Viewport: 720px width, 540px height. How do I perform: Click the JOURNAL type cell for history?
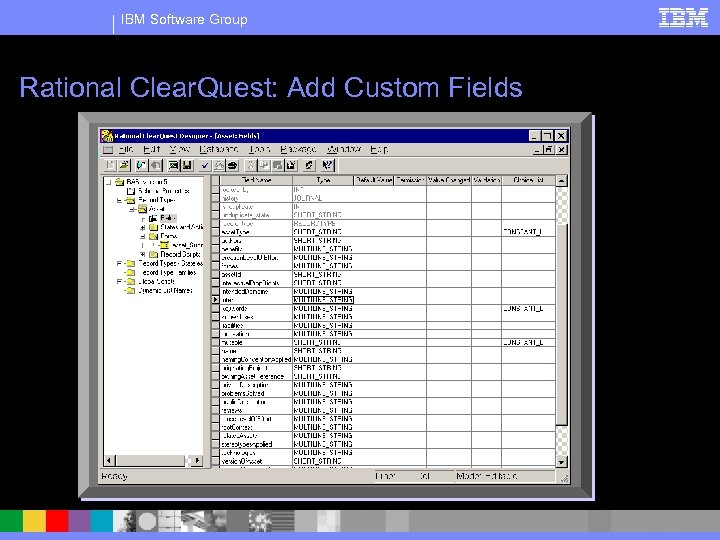pyautogui.click(x=323, y=198)
